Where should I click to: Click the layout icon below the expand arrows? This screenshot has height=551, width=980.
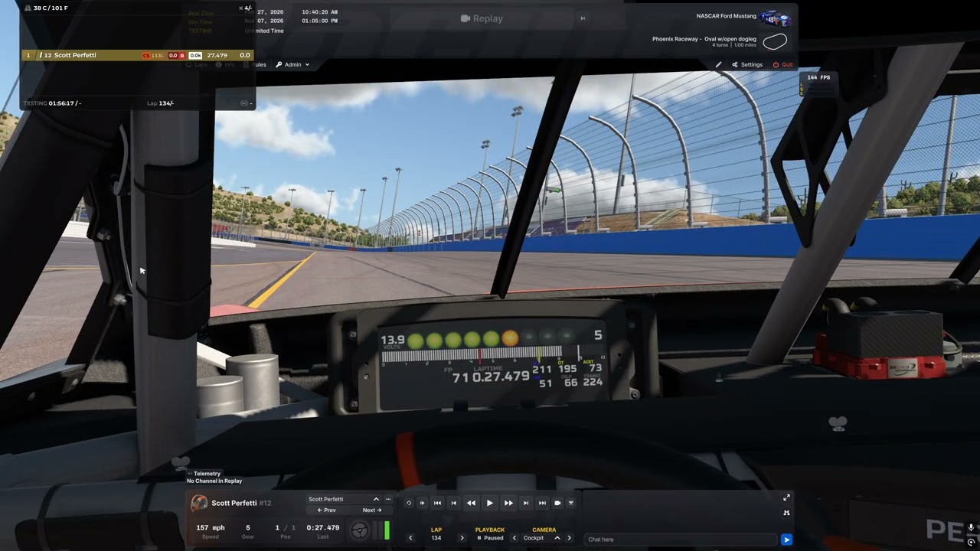tap(786, 513)
